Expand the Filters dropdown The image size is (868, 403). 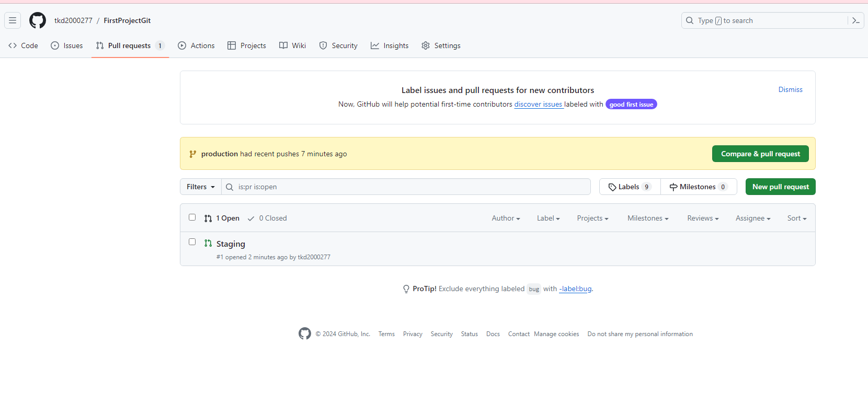pyautogui.click(x=201, y=187)
